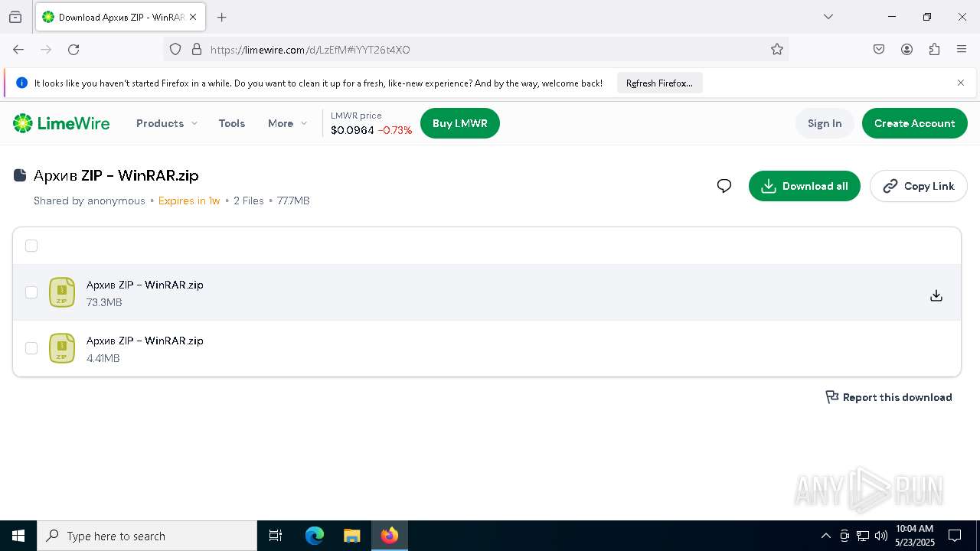The image size is (980, 551).
Task: Click the Expires in 1w label
Action: [x=189, y=201]
